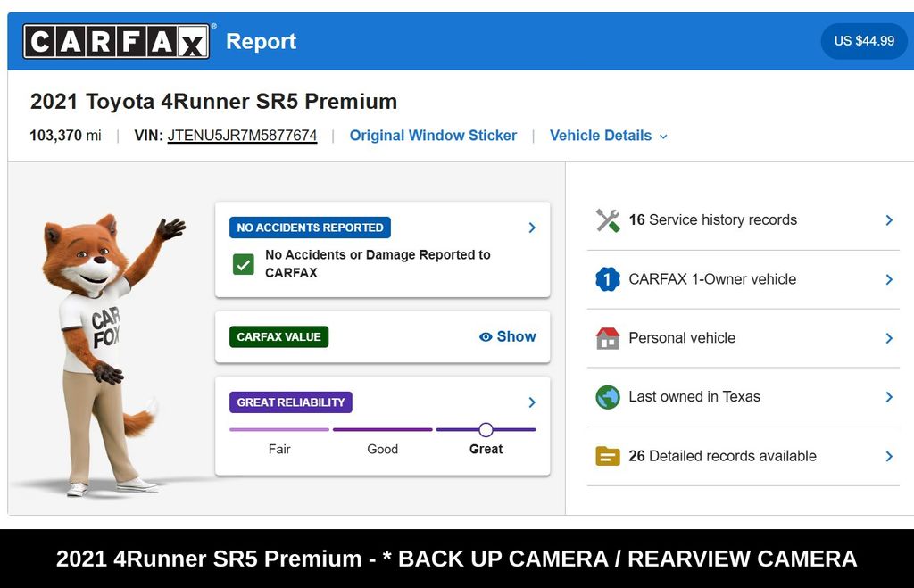Click the VIN number JTENU5JR7M5877674
The width and height of the screenshot is (914, 588).
coord(242,136)
